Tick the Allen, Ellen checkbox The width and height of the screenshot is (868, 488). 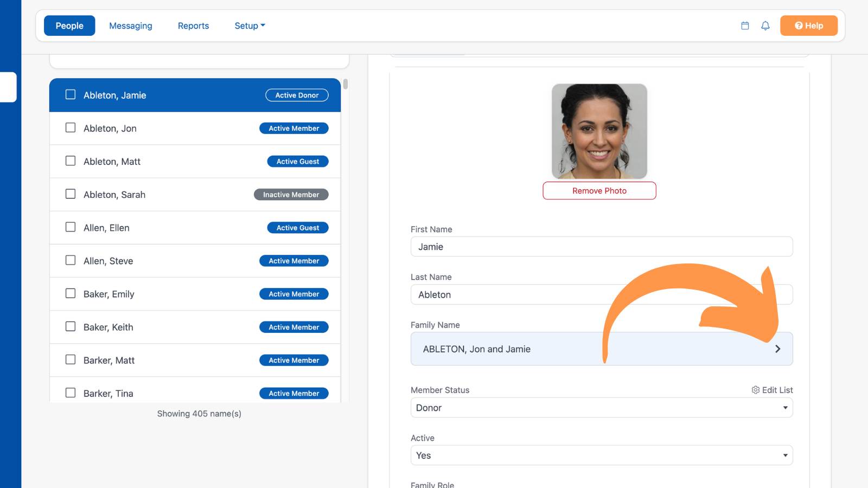click(x=71, y=227)
